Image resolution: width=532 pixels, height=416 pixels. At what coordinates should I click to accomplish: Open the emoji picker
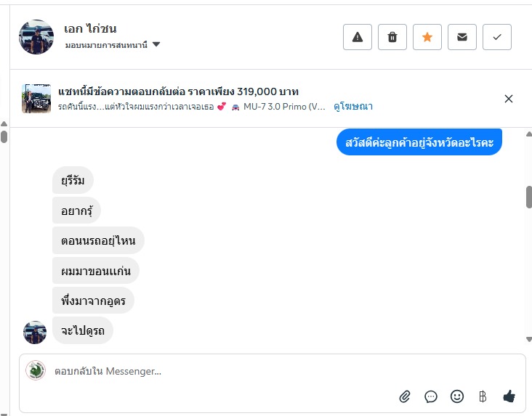457,396
